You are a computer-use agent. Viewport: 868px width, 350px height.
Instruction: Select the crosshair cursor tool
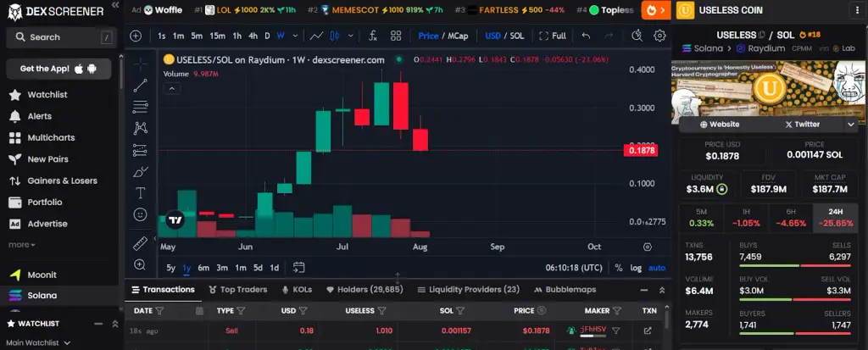tap(141, 64)
